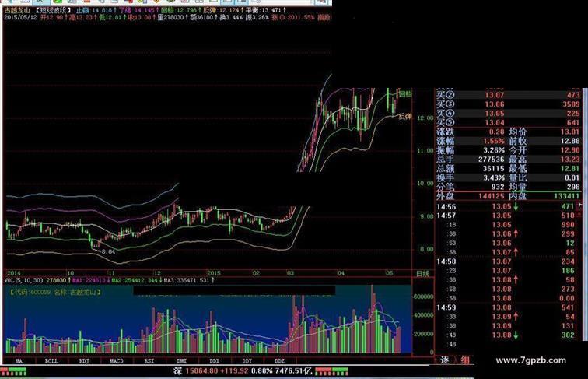Select the tick row with volume 186

(506, 271)
